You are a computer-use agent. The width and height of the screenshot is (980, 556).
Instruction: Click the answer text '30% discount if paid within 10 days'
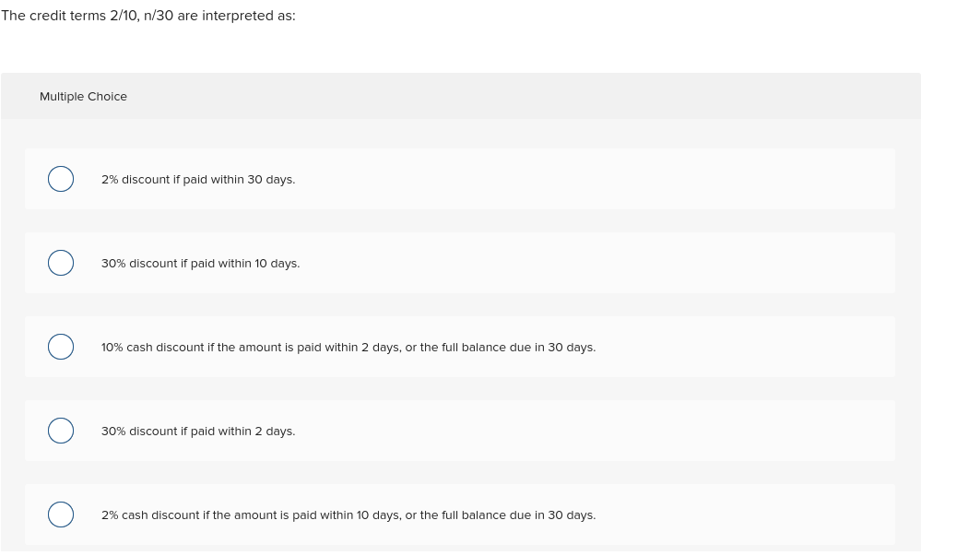pyautogui.click(x=200, y=263)
